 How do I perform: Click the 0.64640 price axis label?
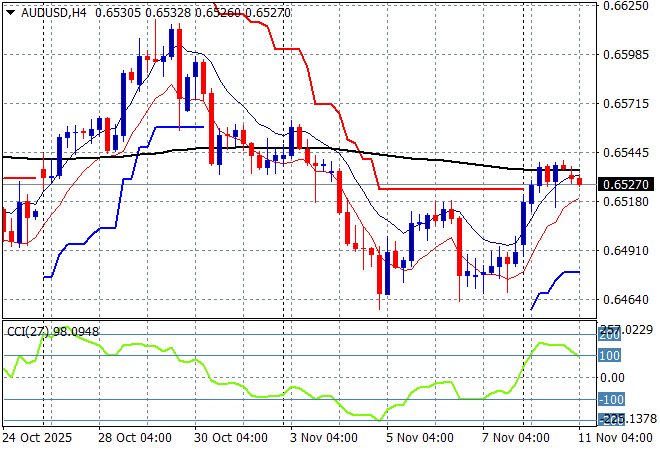click(x=627, y=299)
